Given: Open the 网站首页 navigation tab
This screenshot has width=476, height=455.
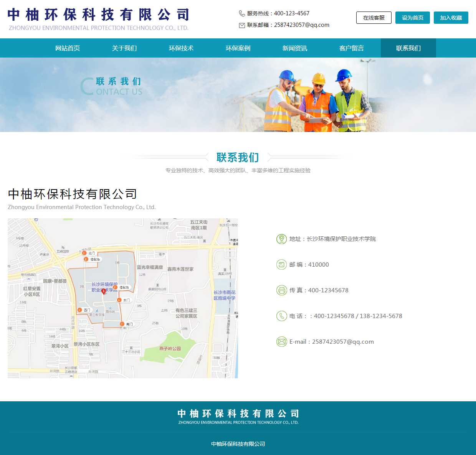Looking at the screenshot, I should [68, 48].
